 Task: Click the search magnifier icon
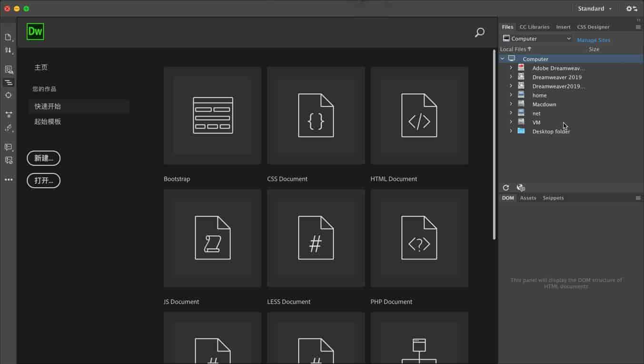coord(480,32)
